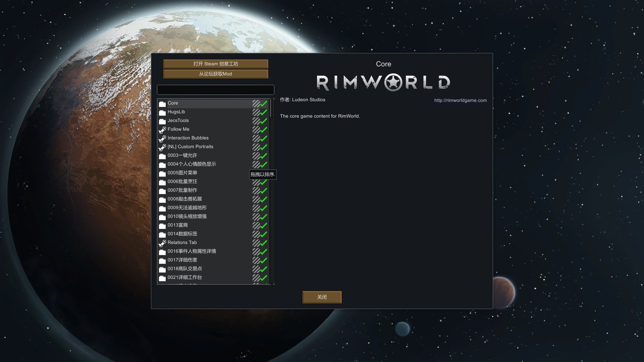Select 0017详细伤害 mod entry

pyautogui.click(x=213, y=260)
